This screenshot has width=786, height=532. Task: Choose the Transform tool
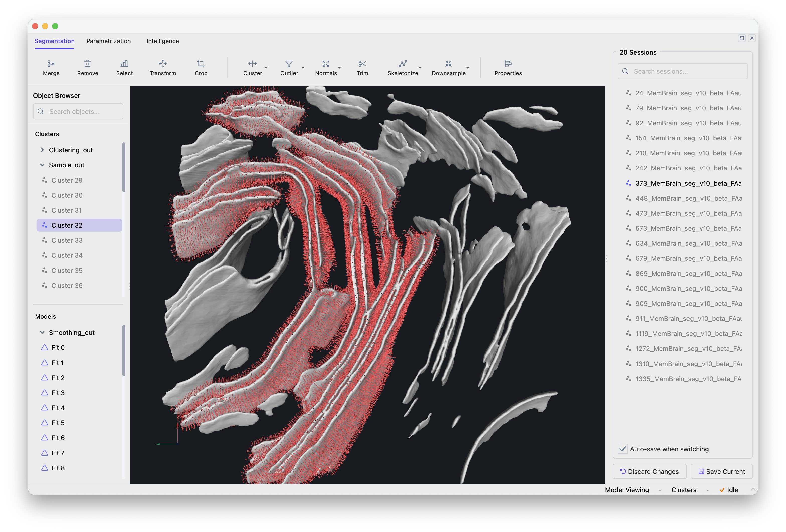[x=163, y=64]
